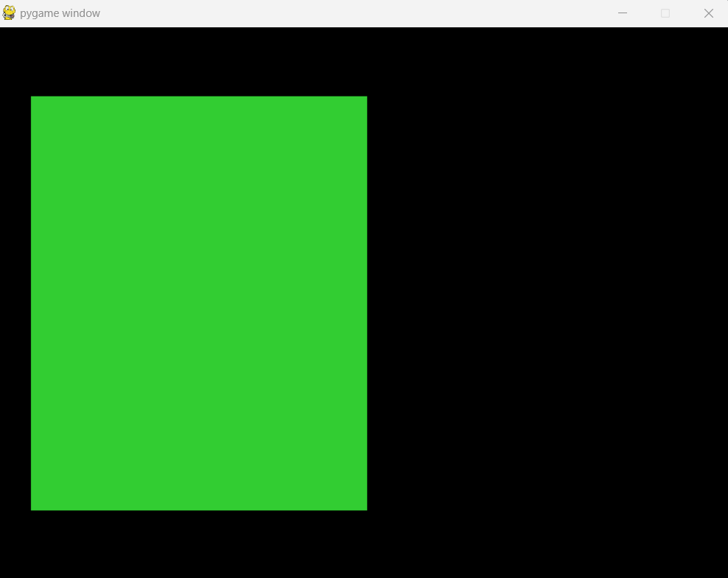Maximize the pygame window
The width and height of the screenshot is (728, 578).
[665, 13]
